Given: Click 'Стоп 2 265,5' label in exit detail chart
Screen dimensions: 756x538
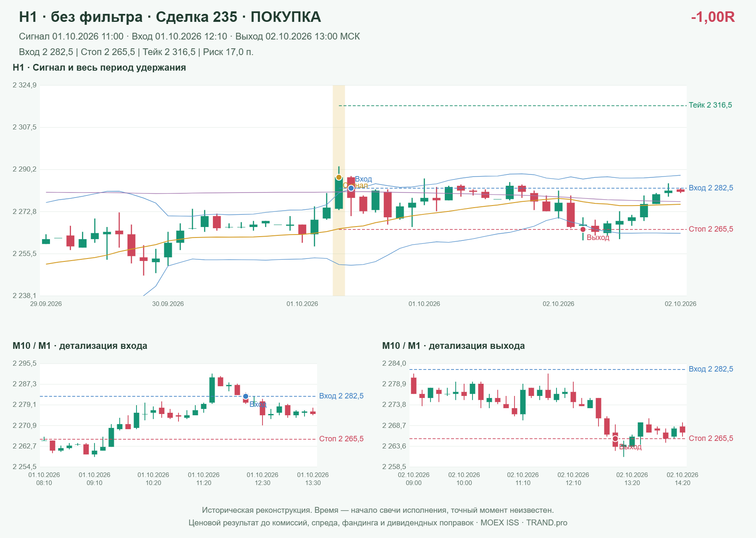Looking at the screenshot, I should pyautogui.click(x=711, y=438).
